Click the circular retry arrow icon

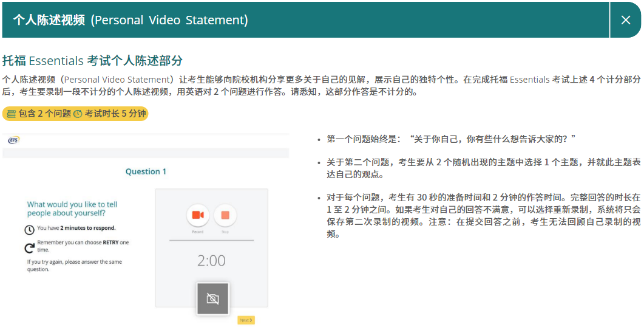pyautogui.click(x=29, y=247)
